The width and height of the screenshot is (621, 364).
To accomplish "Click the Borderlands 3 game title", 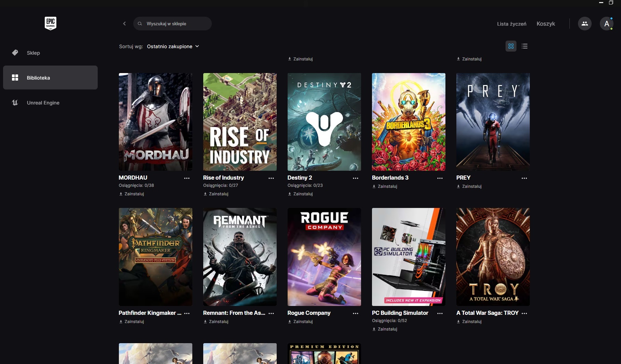I will pyautogui.click(x=390, y=178).
